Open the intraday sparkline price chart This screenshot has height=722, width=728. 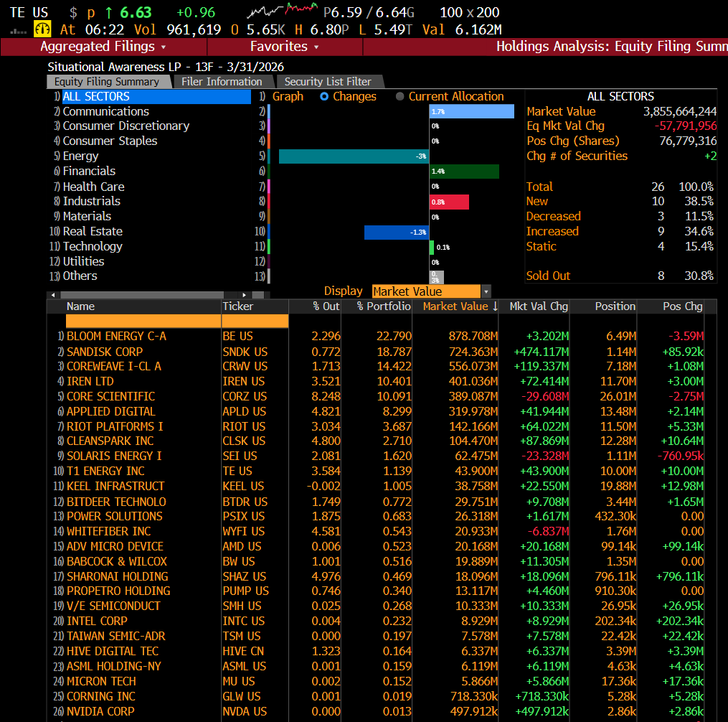click(x=283, y=9)
